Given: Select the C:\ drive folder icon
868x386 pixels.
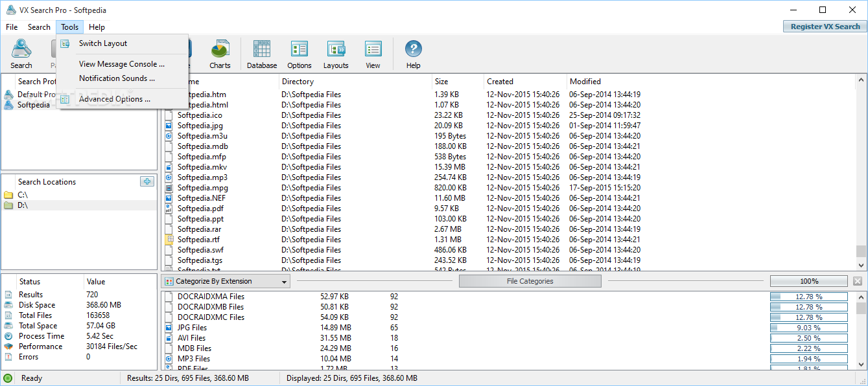Looking at the screenshot, I should tap(8, 195).
